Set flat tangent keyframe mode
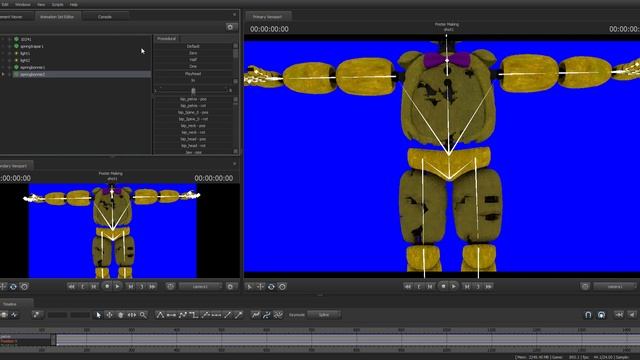This screenshot has height=360, width=640. point(171,315)
